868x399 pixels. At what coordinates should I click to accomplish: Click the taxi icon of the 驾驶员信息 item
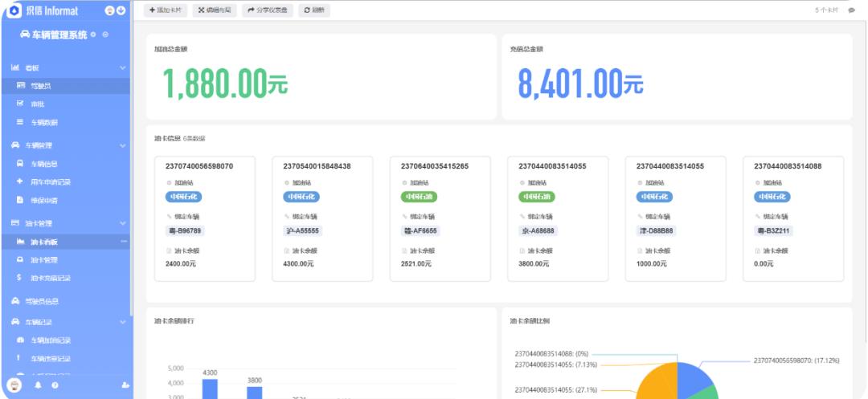click(15, 301)
